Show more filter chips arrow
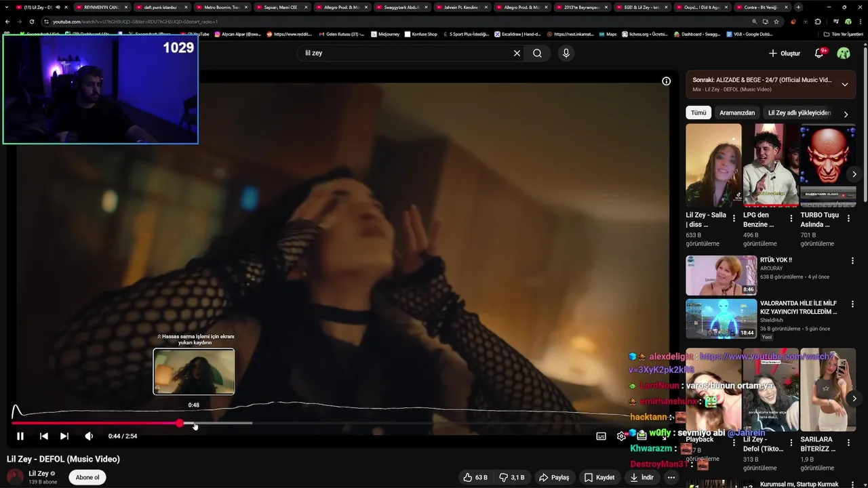 coord(846,114)
